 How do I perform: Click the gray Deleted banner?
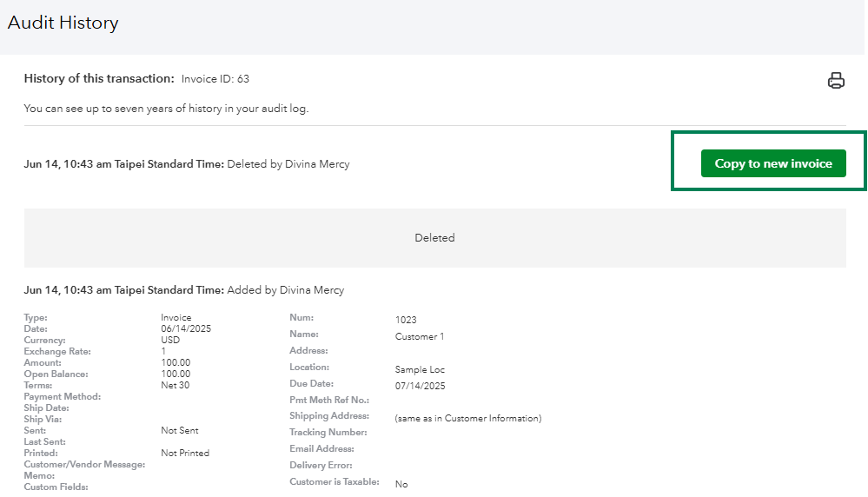[x=434, y=237]
